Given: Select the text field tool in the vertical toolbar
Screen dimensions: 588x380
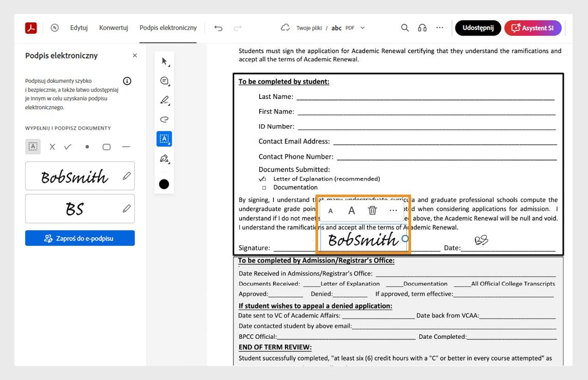Looking at the screenshot, I should [x=164, y=139].
